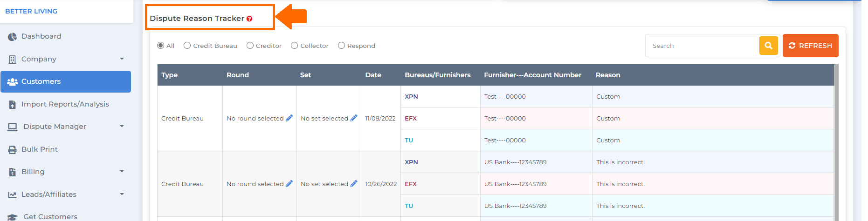This screenshot has width=868, height=221.
Task: Go to Import Reports/Analysis
Action: click(66, 104)
